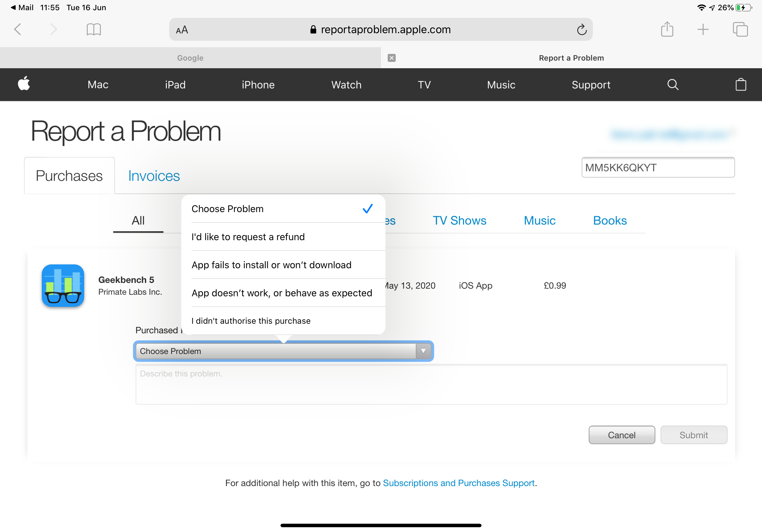Choose 'App fails to install or won't download'

[x=271, y=265]
